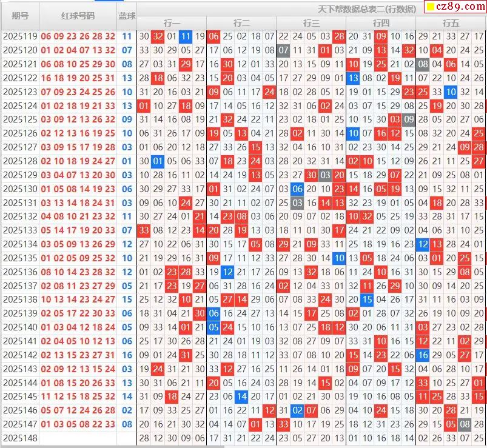Screen dimensions: 487x448
Task: Click gray highlighted 07 in row 2025120
Action: [283, 50]
